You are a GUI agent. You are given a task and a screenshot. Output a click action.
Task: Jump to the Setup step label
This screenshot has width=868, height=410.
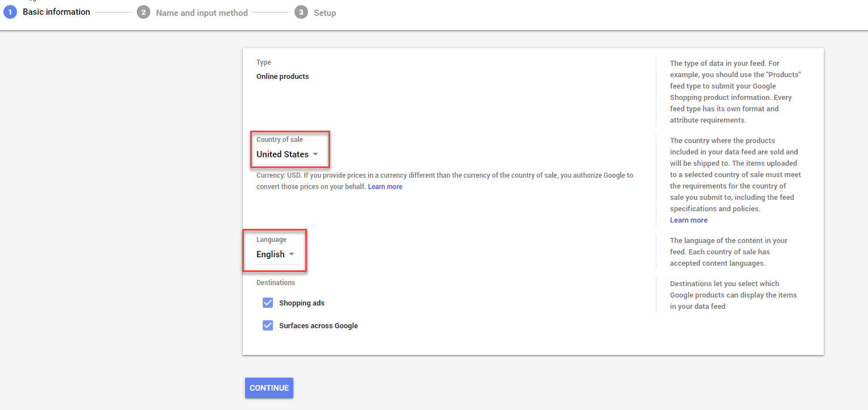tap(325, 12)
